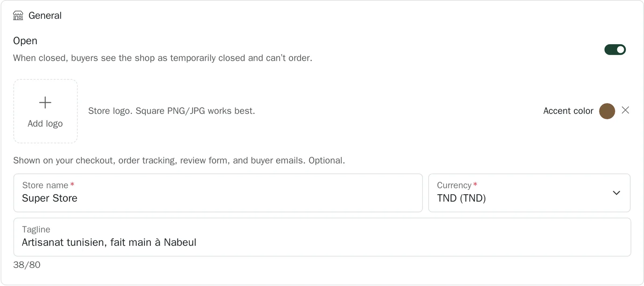Click the General section heading
The height and width of the screenshot is (286, 644).
pyautogui.click(x=45, y=16)
